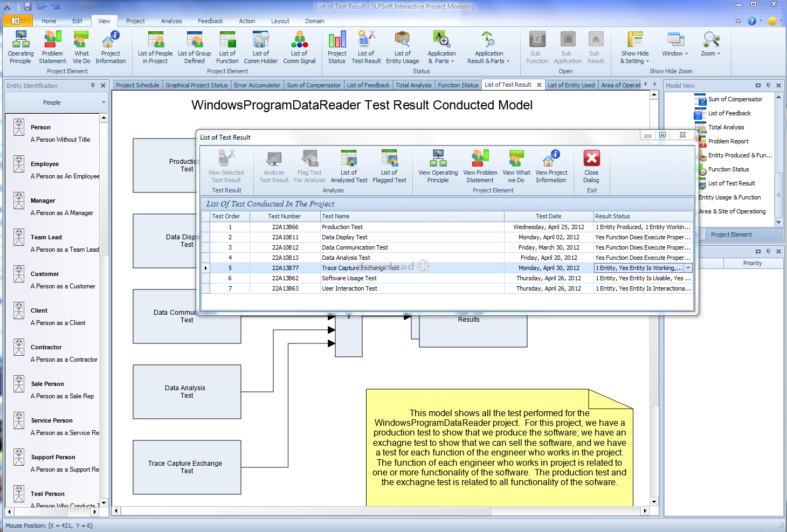Click the Entity Identification scrollbar thumb
787x532 pixels.
pos(104,189)
